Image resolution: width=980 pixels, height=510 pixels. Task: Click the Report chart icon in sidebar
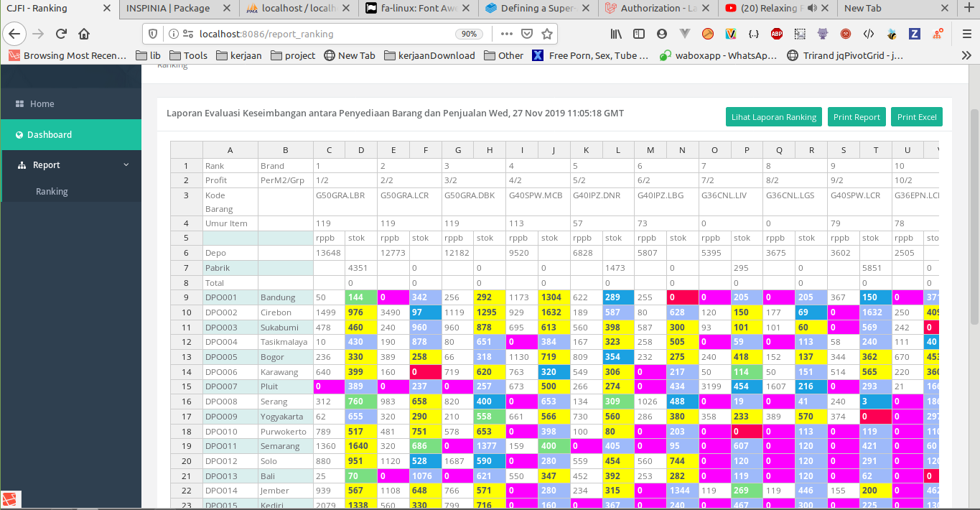point(20,165)
